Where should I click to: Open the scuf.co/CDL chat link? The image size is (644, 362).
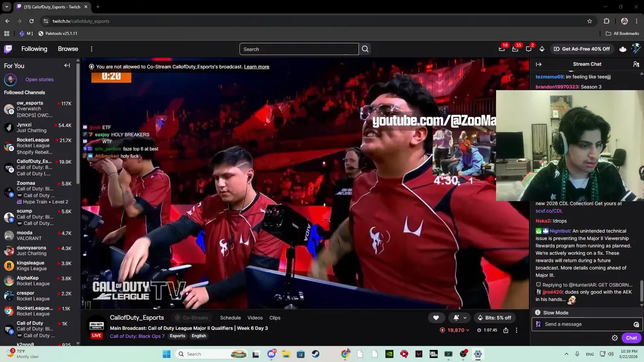549,211
